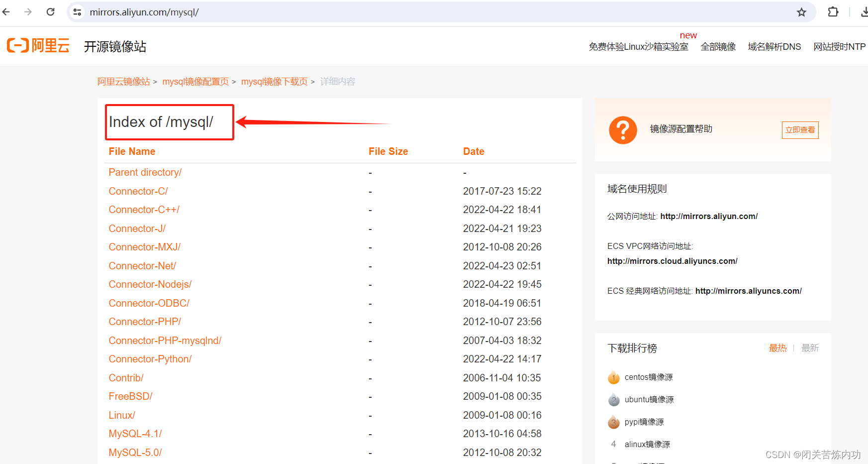The image size is (868, 464).
Task: Open Connector-Net/ folder
Action: (x=143, y=266)
